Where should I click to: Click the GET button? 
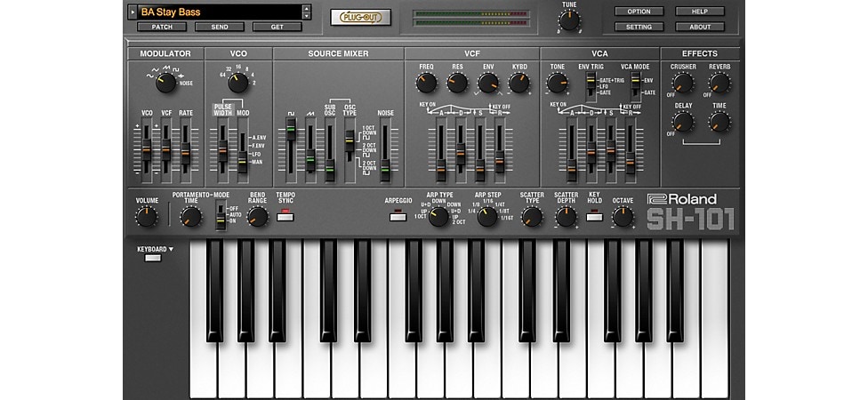(277, 27)
